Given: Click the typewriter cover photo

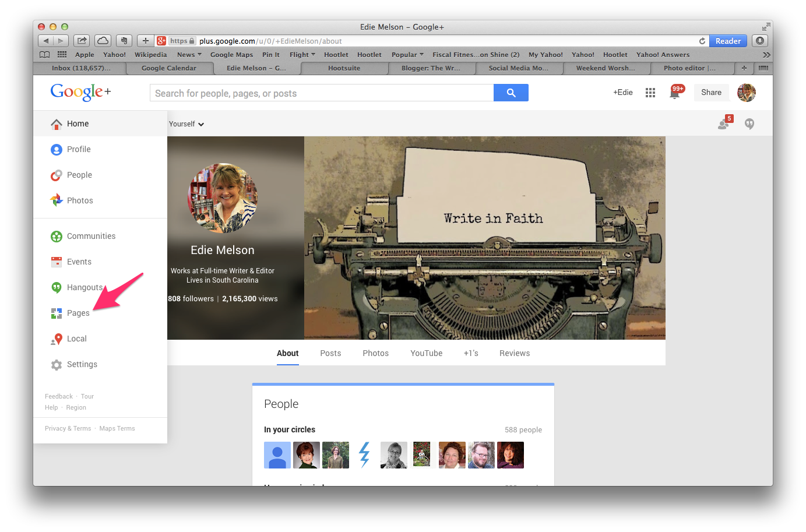Looking at the screenshot, I should point(485,238).
